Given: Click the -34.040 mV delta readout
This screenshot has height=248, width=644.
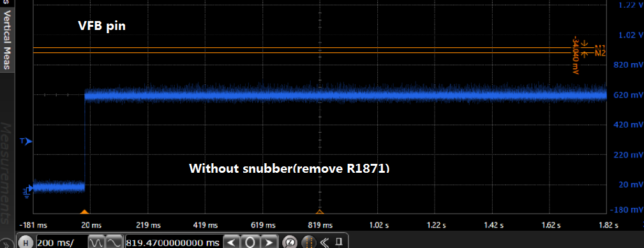Looking at the screenshot, I should click(576, 55).
